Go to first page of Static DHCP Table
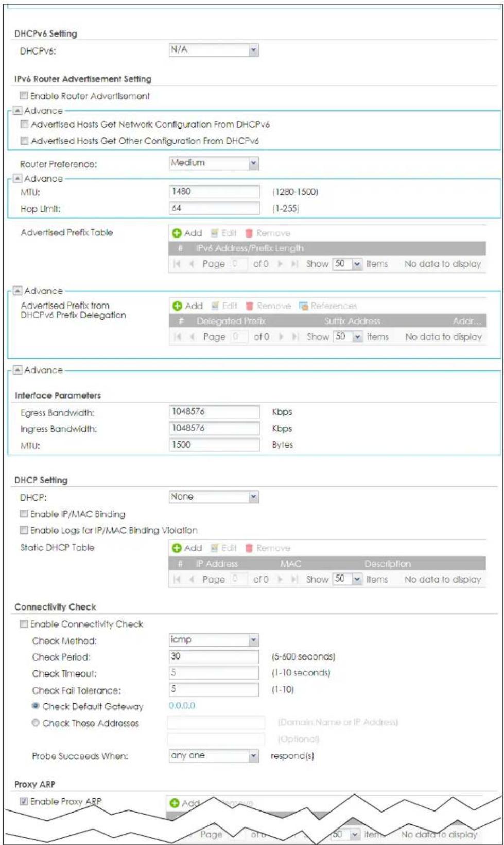Image resolution: width=504 pixels, height=845 pixels. 177,579
